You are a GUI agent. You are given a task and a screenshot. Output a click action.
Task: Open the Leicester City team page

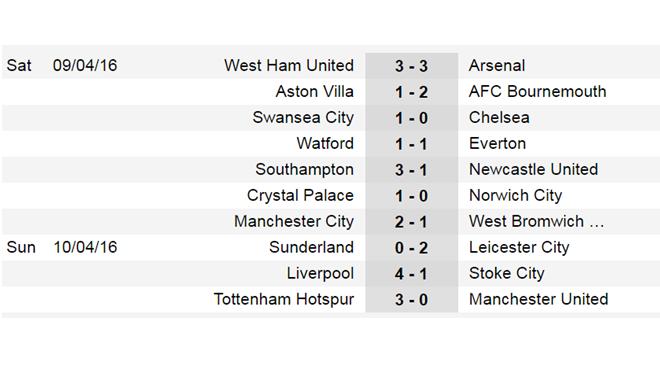[x=519, y=248]
